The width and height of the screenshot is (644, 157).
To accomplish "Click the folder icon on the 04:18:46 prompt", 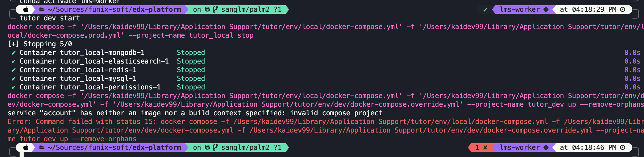I will pyautogui.click(x=42, y=148).
